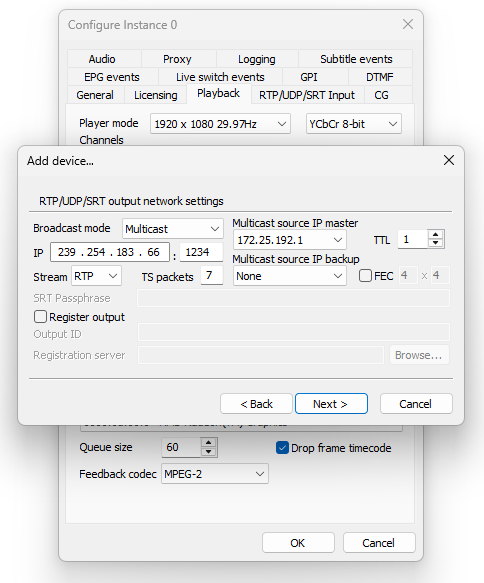Increase the TTL value with up arrow
484x583 pixels.
435,235
